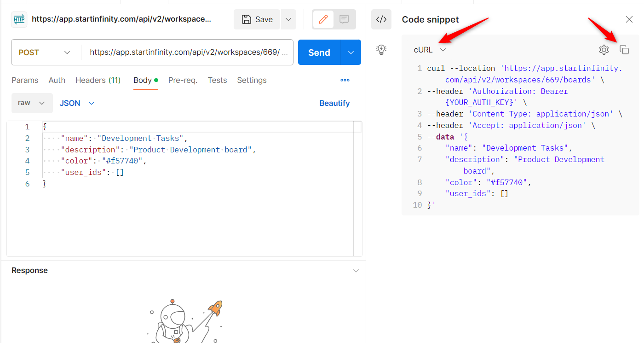
Task: Click the Send button
Action: (x=319, y=52)
